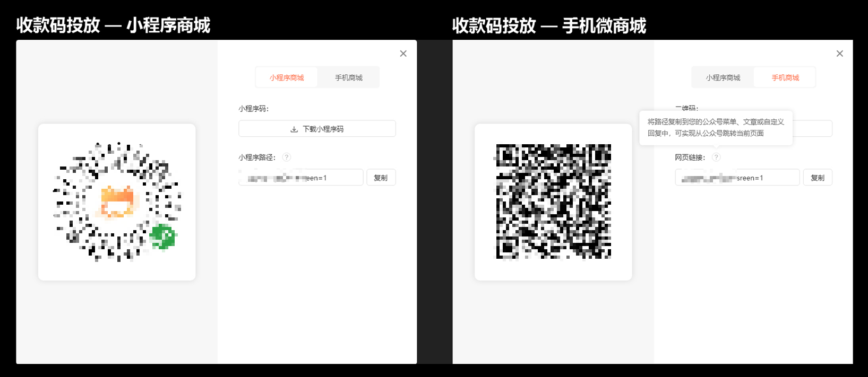This screenshot has width=868, height=377.
Task: Click the 下载小程序码 download button
Action: coord(317,129)
